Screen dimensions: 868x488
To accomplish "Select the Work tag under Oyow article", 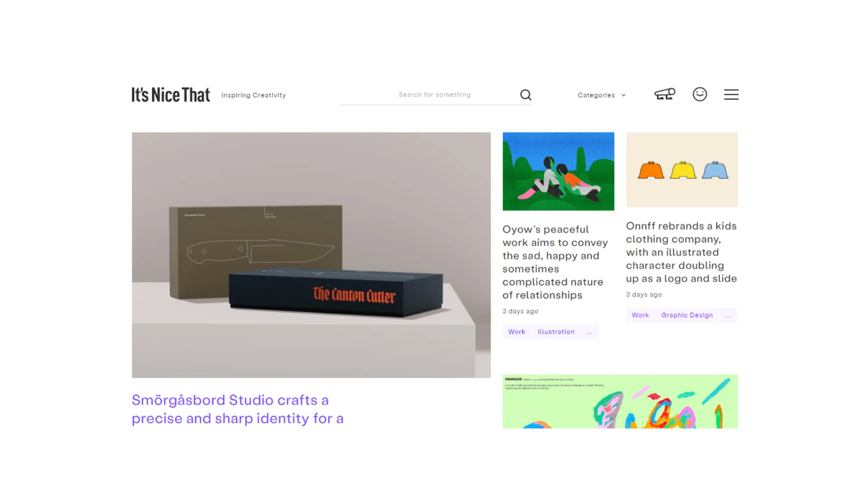I will coord(516,332).
